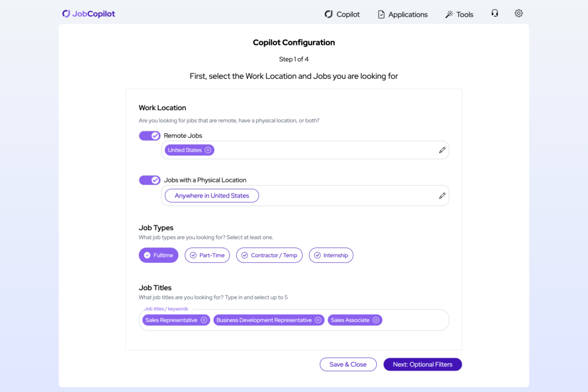Remove the Sales Associate job title

point(376,320)
